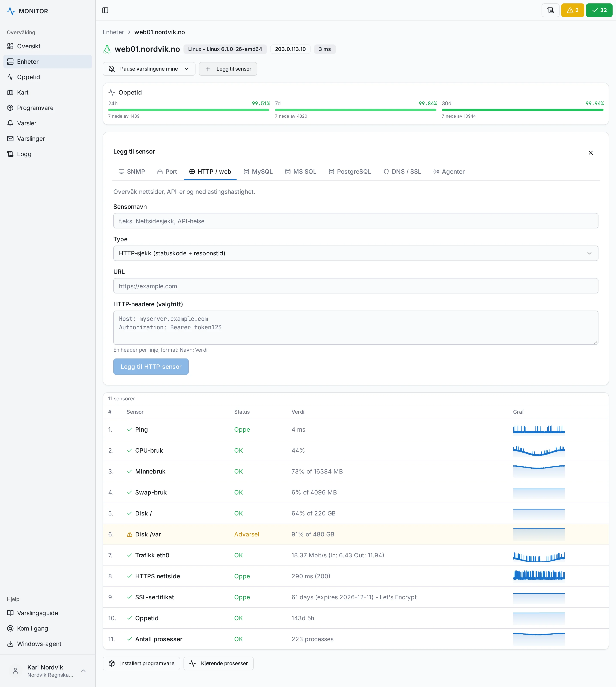Open Kart in the sidebar
Screen dimensions: 616x687
click(48, 92)
